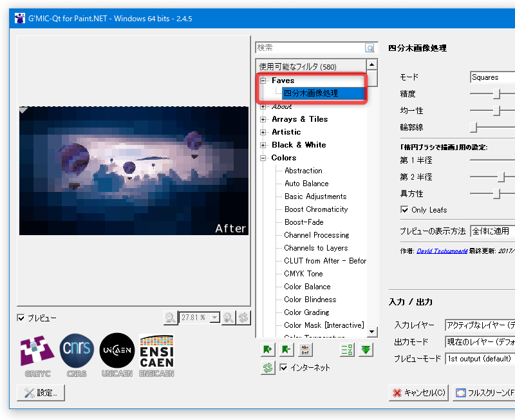Click the 第 2 半径 slider handle
This screenshot has width=515, height=420.
(x=501, y=177)
